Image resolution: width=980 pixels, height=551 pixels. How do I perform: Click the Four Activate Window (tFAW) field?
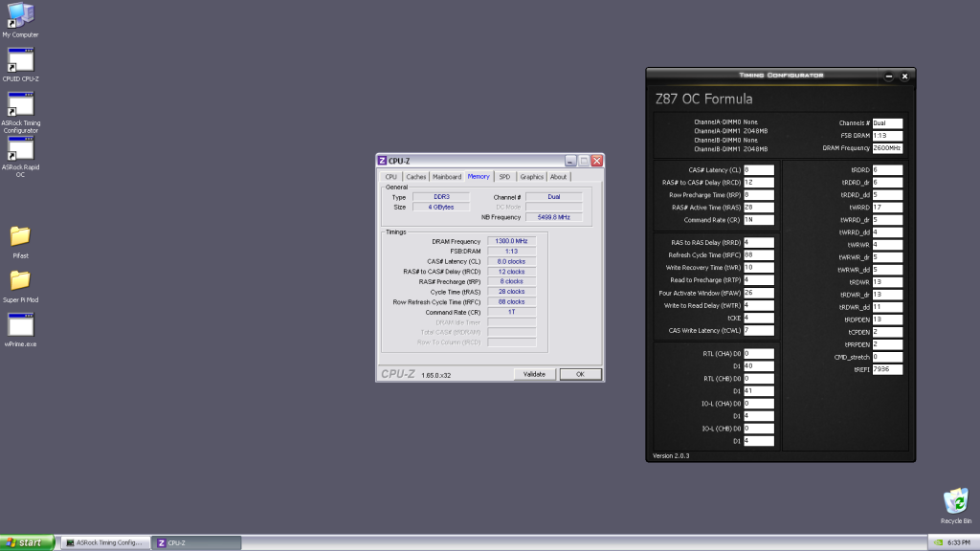(759, 293)
